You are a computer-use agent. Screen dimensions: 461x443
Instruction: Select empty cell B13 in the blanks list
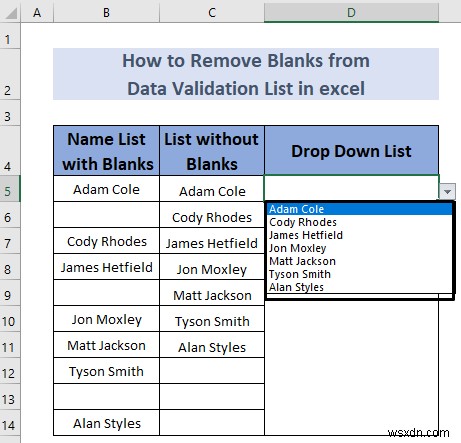tap(106, 397)
